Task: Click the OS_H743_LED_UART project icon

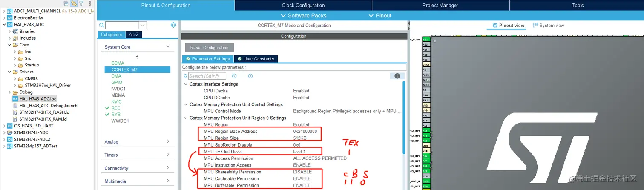Action: [10, 126]
